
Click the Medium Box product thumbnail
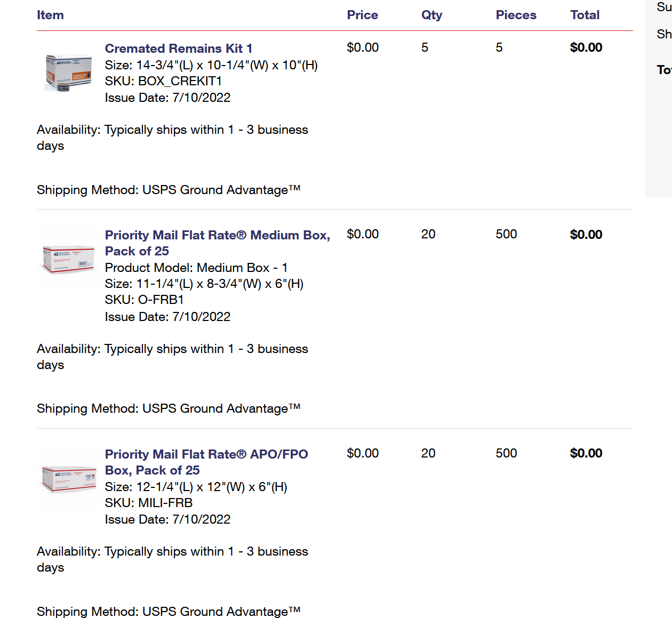coord(69,260)
